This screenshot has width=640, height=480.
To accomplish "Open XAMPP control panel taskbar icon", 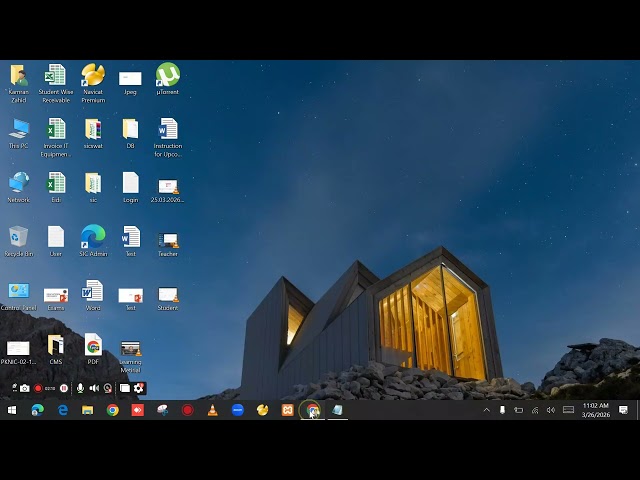I will pos(287,410).
